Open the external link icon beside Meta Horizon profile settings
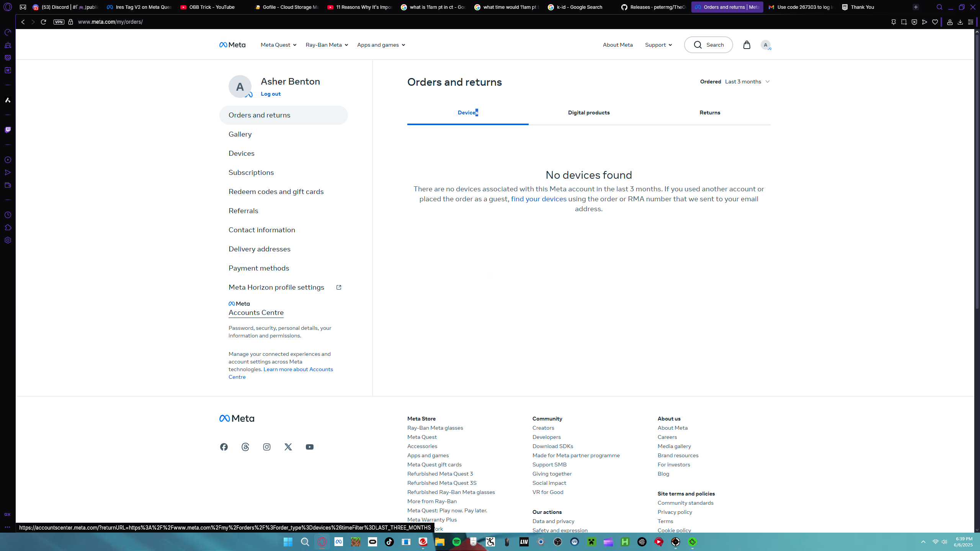 click(x=339, y=287)
